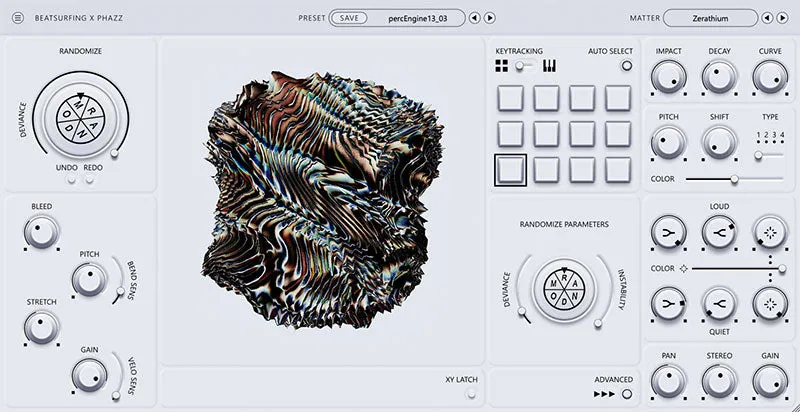Select the highlighted bottom-left pad
800x412 pixels.
click(x=510, y=170)
